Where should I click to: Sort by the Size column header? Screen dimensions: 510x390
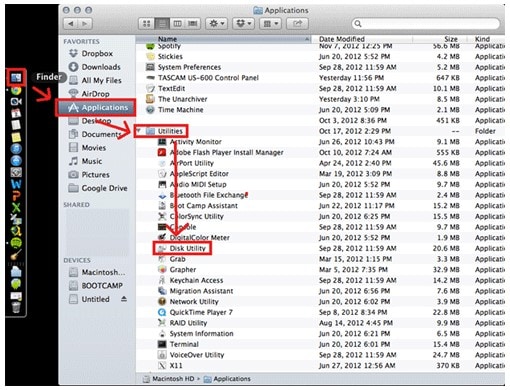(x=440, y=39)
